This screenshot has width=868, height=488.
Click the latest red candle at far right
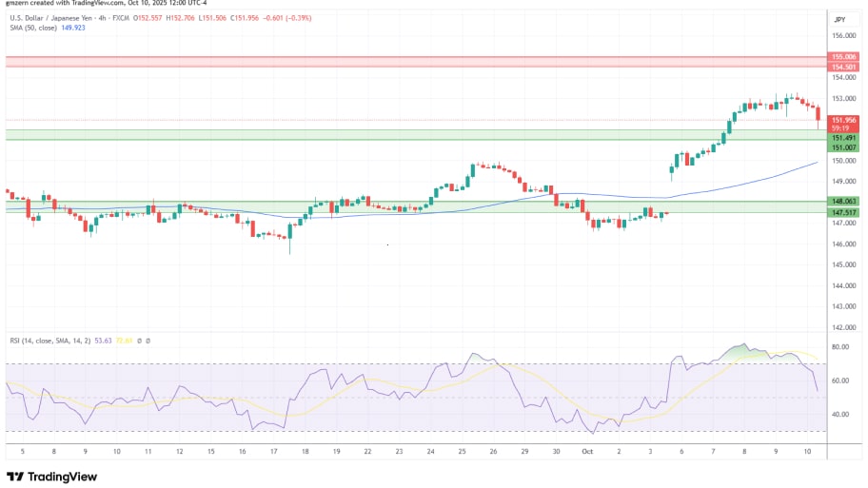[818, 115]
